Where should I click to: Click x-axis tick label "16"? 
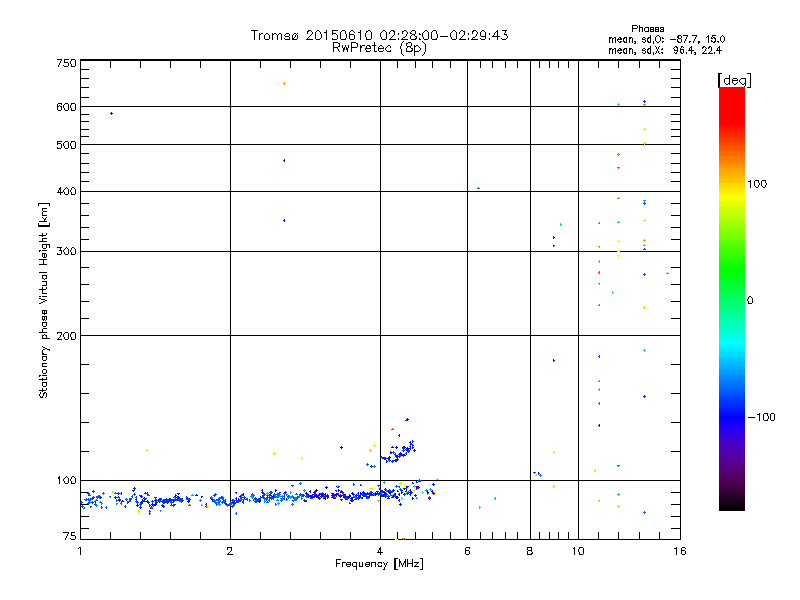click(x=680, y=551)
